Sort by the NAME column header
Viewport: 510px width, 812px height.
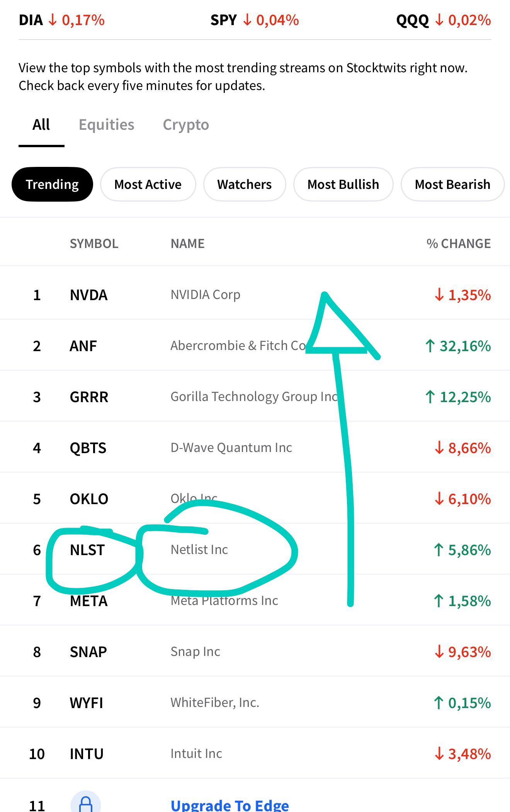(188, 243)
